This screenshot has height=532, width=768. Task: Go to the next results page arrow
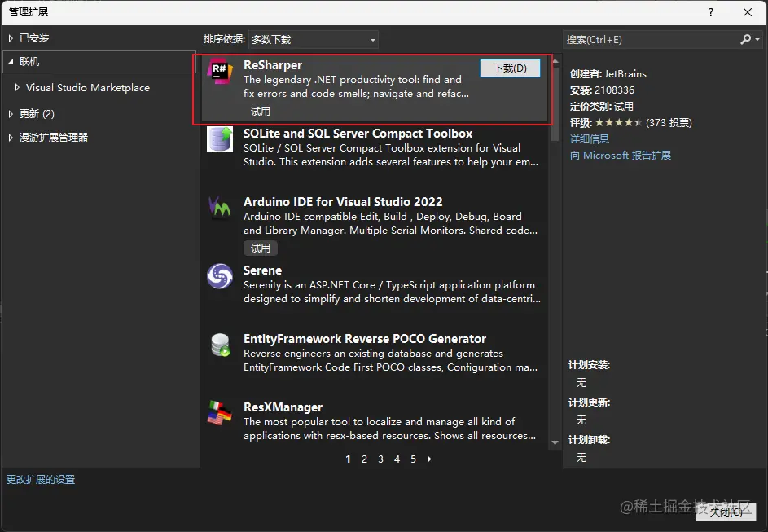coord(429,459)
